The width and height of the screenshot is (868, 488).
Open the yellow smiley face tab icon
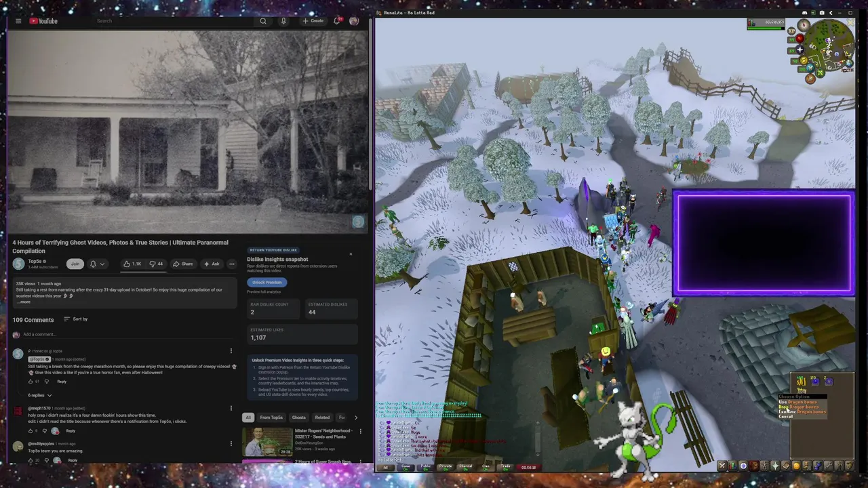pyautogui.click(x=797, y=466)
